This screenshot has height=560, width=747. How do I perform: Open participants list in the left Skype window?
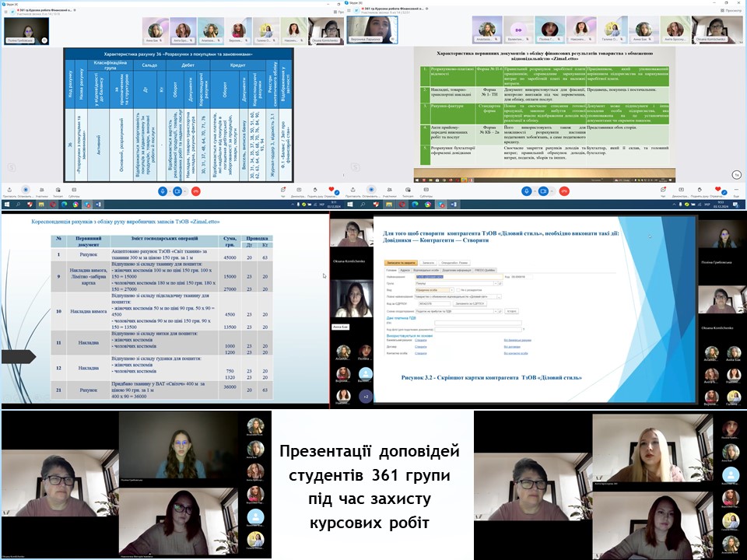(42, 190)
